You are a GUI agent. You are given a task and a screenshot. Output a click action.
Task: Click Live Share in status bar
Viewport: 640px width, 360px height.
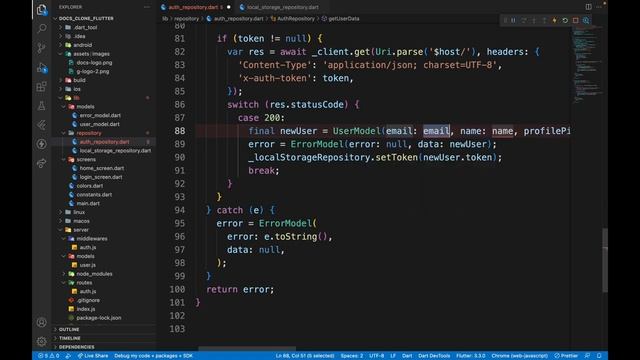click(93, 356)
